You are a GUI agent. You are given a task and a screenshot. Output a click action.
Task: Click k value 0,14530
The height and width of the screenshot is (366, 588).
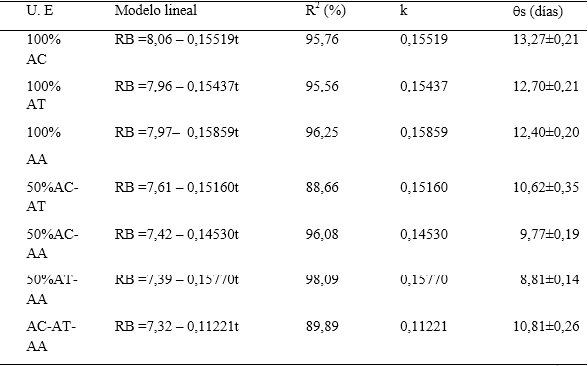click(424, 234)
